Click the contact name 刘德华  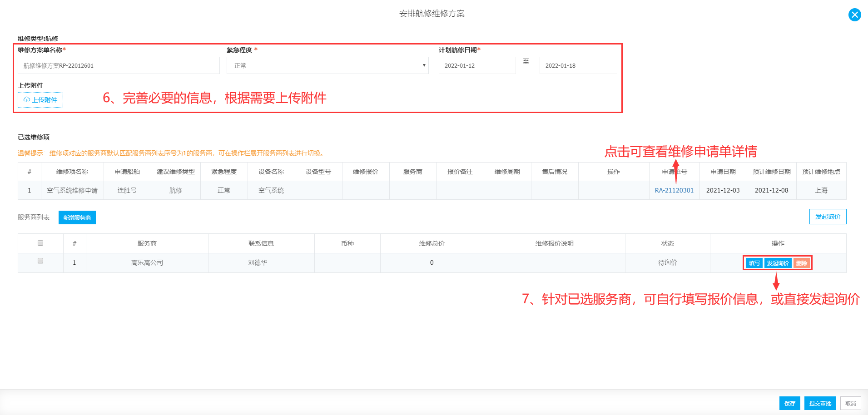click(x=258, y=262)
